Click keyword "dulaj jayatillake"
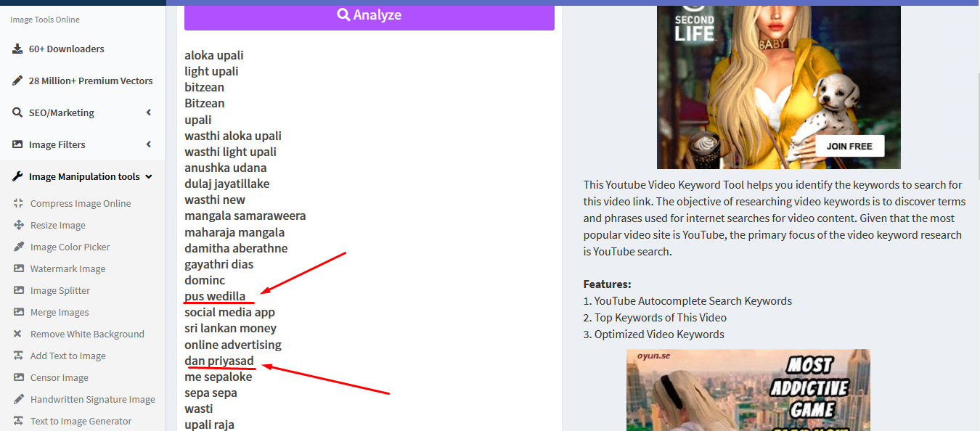This screenshot has height=431, width=980. point(227,184)
